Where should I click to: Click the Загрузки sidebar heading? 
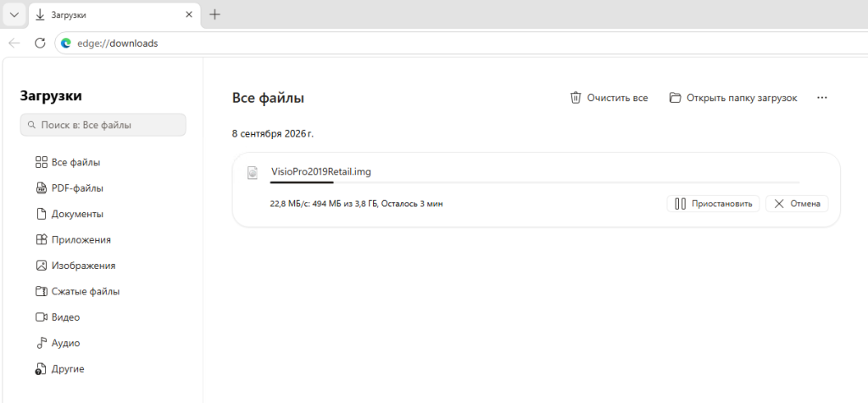click(x=51, y=96)
